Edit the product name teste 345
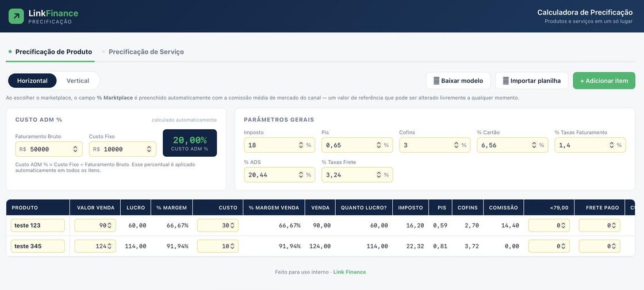Viewport: 644px width, 290px height. (x=38, y=246)
